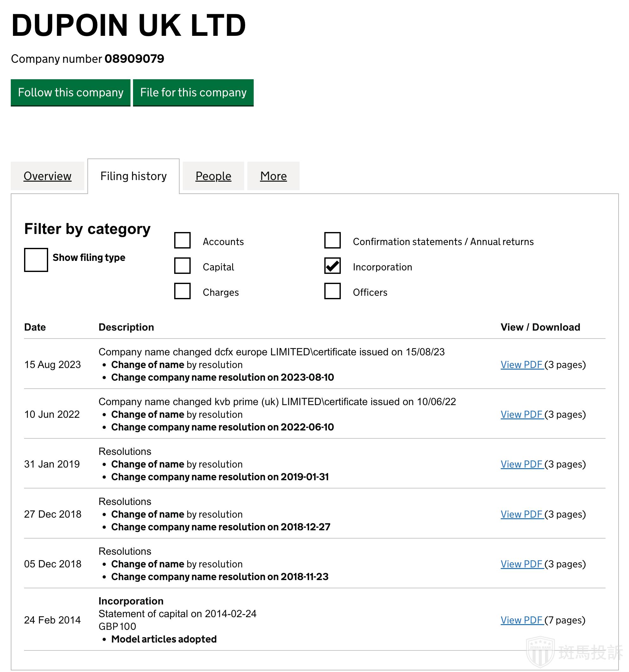This screenshot has height=672, width=629.
Task: Check the Capital category checkbox
Action: point(182,266)
